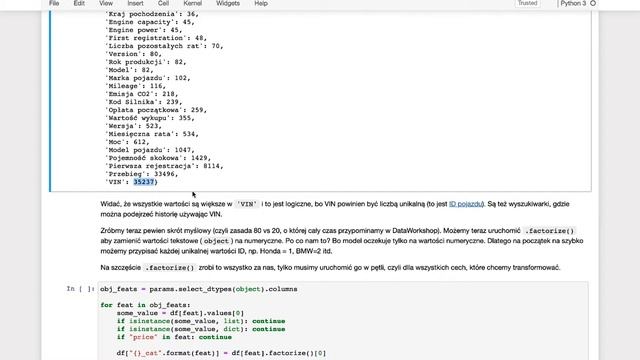
Task: Open the Insert menu
Action: [x=135, y=3]
